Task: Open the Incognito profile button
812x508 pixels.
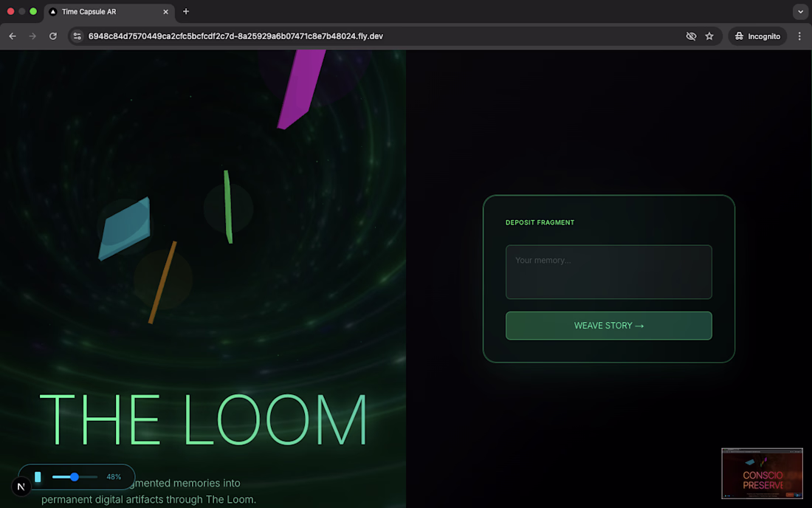Action: [x=757, y=36]
